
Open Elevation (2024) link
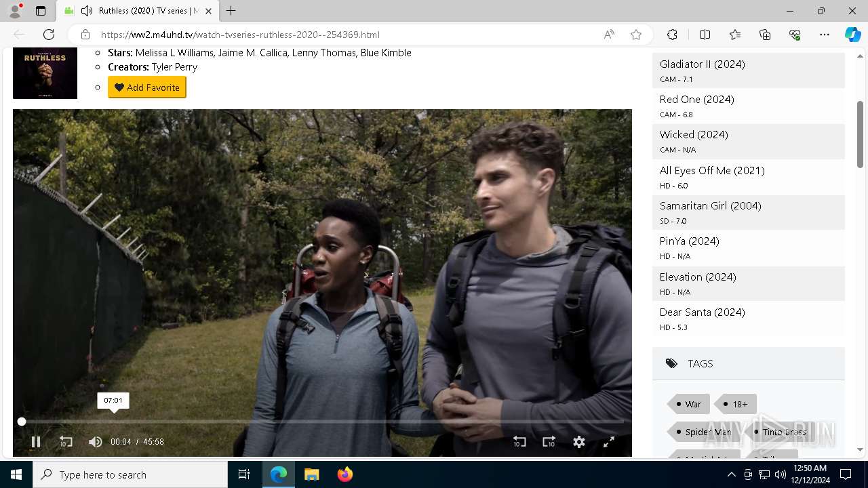point(698,277)
